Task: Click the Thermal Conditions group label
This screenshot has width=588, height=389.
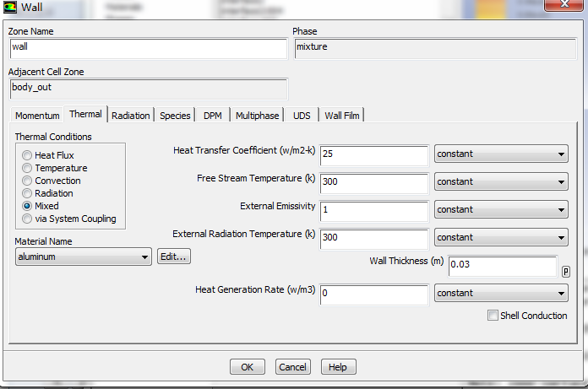Action: click(x=53, y=137)
